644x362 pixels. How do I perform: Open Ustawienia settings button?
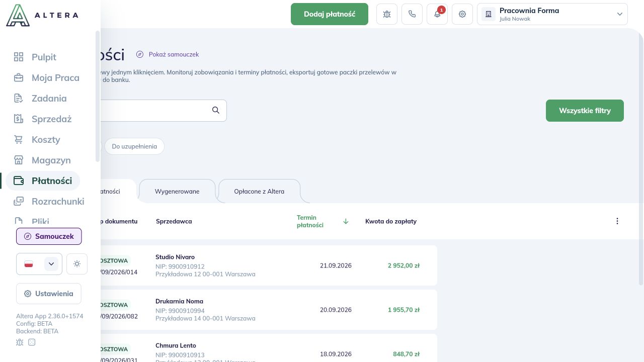coord(49,294)
